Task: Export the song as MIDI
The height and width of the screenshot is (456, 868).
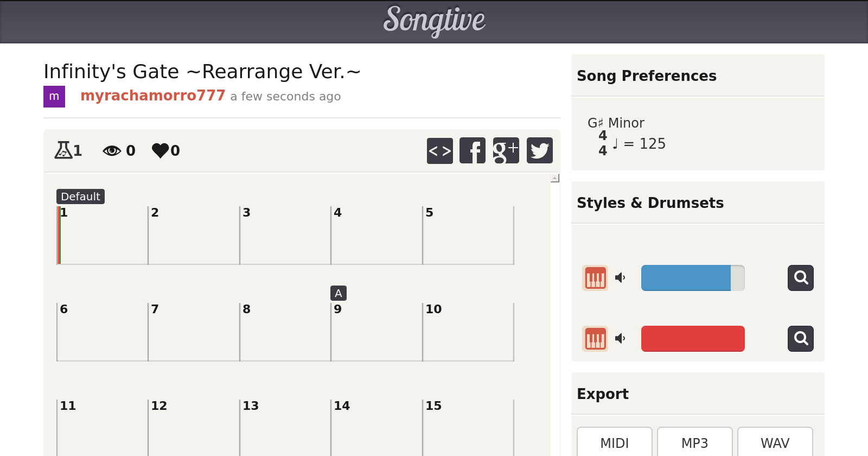Action: pos(614,443)
